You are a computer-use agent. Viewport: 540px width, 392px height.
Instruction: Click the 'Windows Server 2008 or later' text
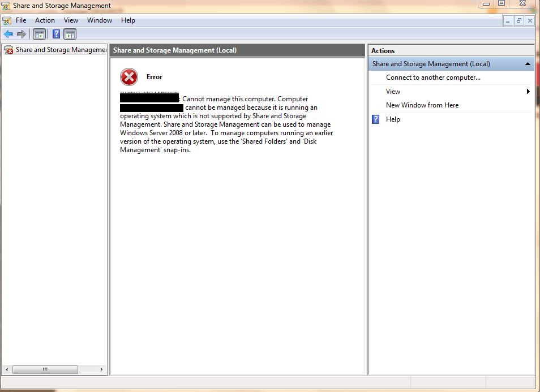(163, 133)
